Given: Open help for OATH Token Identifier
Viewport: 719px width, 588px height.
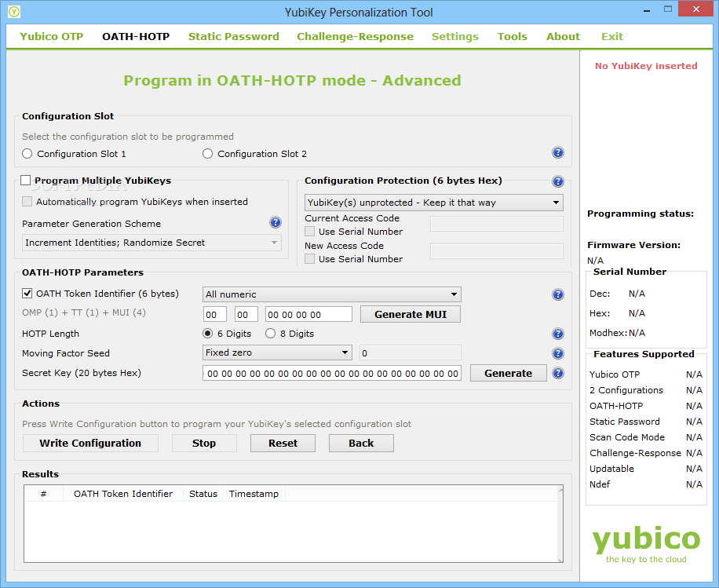Looking at the screenshot, I should pos(557,294).
